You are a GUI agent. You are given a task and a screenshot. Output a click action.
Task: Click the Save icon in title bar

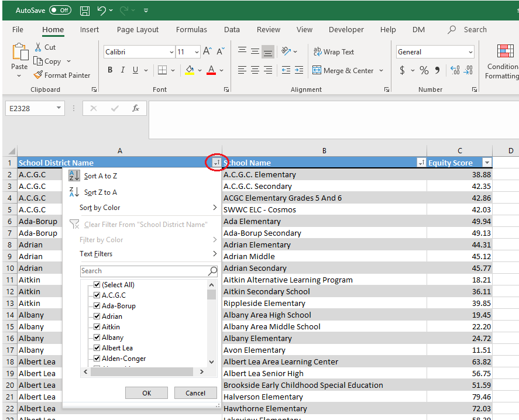coord(85,11)
